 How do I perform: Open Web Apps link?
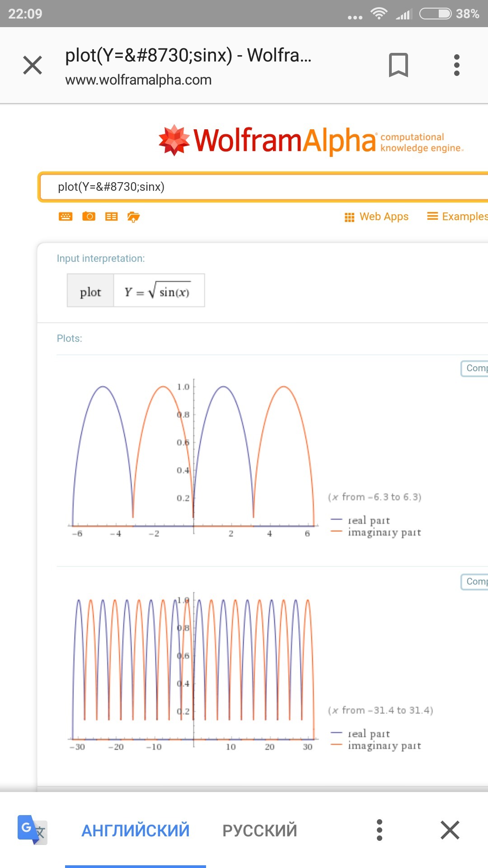[x=377, y=217]
